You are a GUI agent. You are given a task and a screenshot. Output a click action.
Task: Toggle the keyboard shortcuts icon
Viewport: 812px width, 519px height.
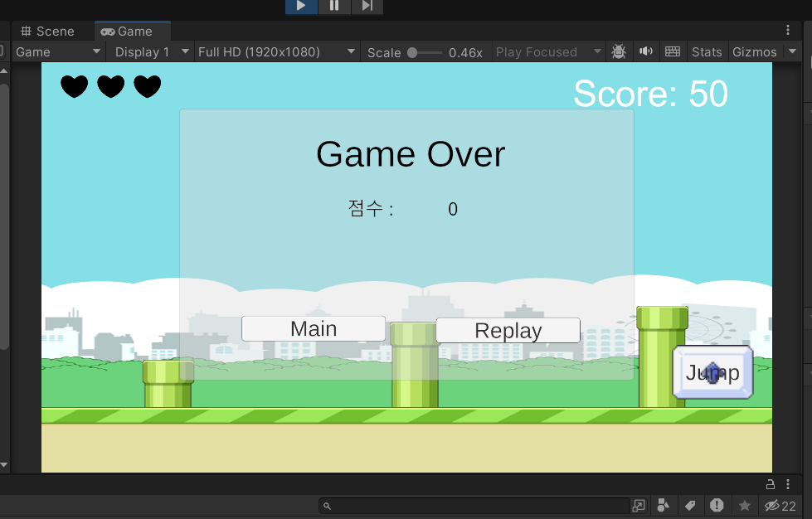point(672,51)
